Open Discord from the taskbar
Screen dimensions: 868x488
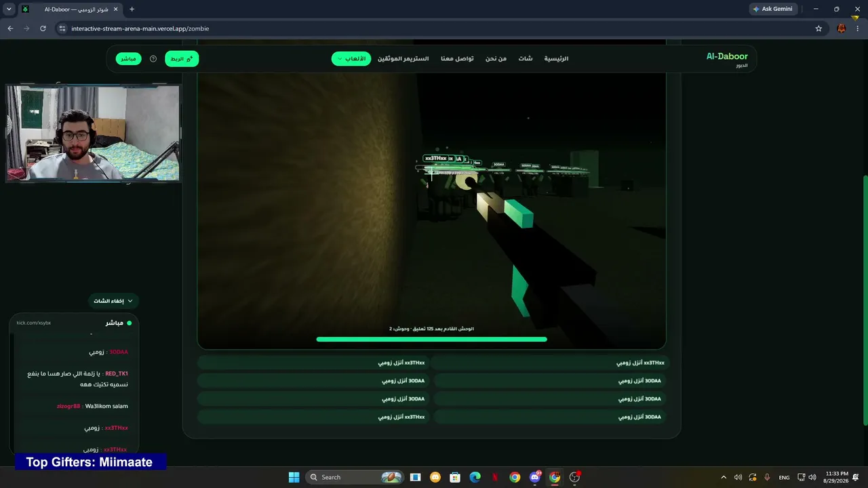[535, 477]
